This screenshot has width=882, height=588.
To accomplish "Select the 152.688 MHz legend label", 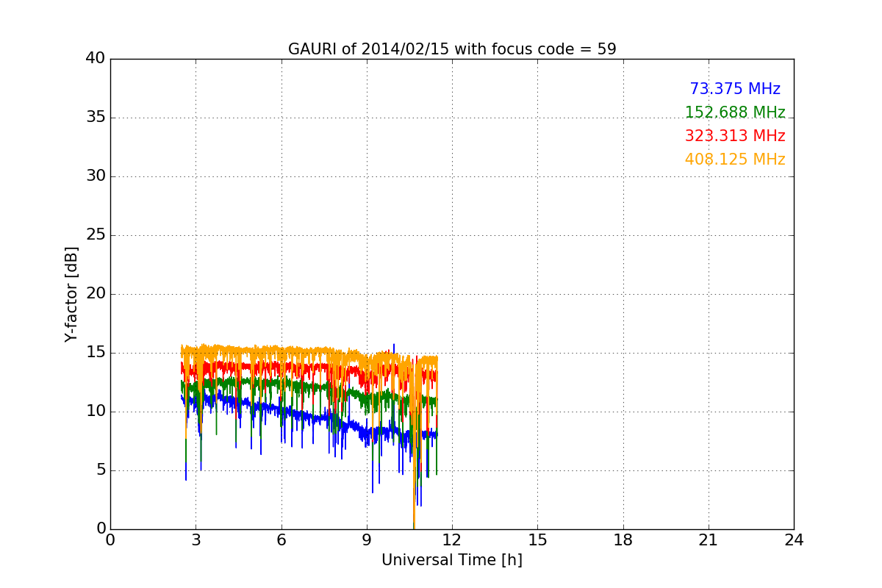I will 735,112.
